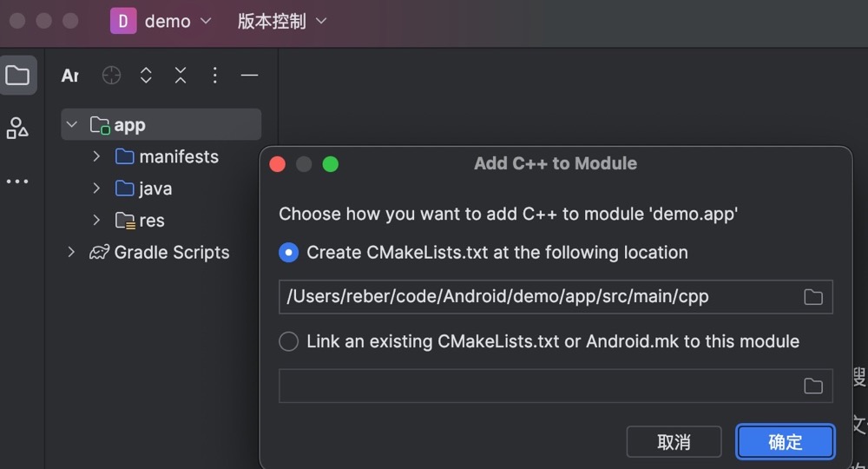Click the Collapse All arrows icon
868x469 pixels.
[181, 76]
